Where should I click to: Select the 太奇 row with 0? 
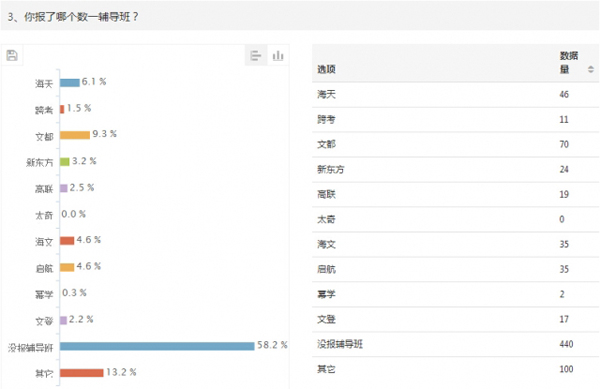click(455, 219)
